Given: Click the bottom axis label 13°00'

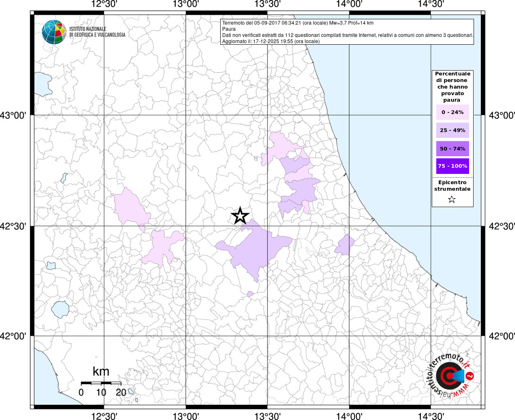Looking at the screenshot, I should [186, 416].
